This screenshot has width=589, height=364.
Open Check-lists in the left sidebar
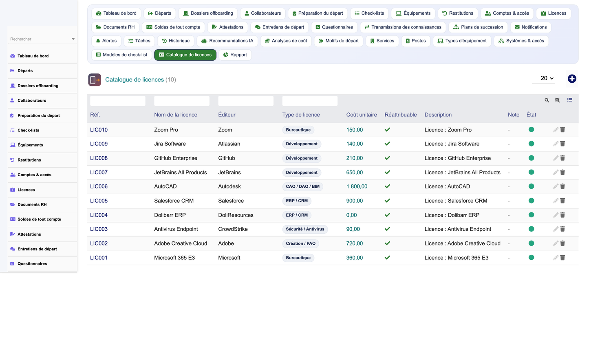(42, 130)
